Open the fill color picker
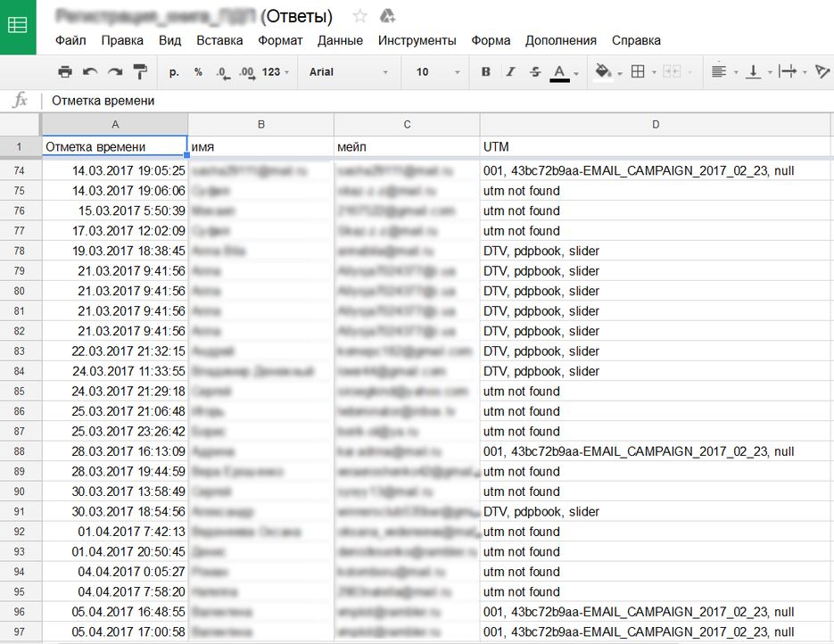834x644 pixels. pos(603,71)
